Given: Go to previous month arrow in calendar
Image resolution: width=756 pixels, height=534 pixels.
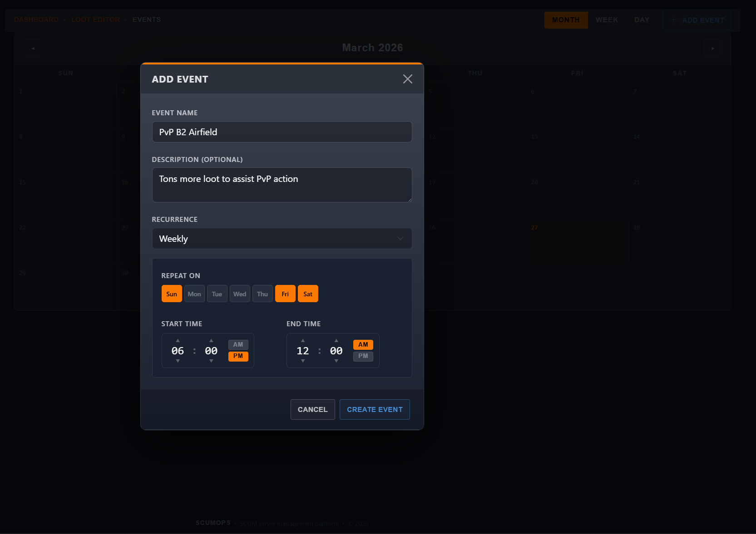Looking at the screenshot, I should (x=33, y=48).
